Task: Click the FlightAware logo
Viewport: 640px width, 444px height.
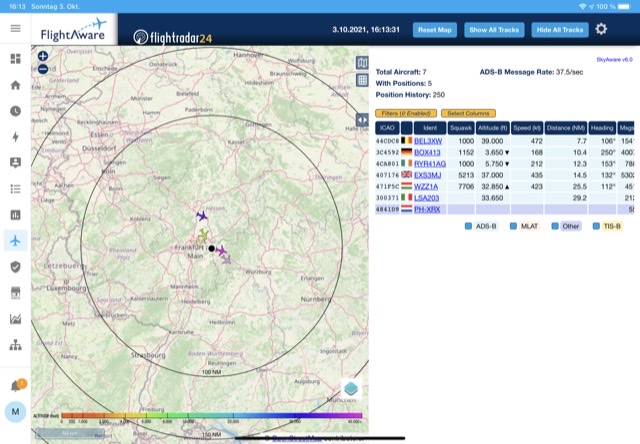Action: point(74,29)
